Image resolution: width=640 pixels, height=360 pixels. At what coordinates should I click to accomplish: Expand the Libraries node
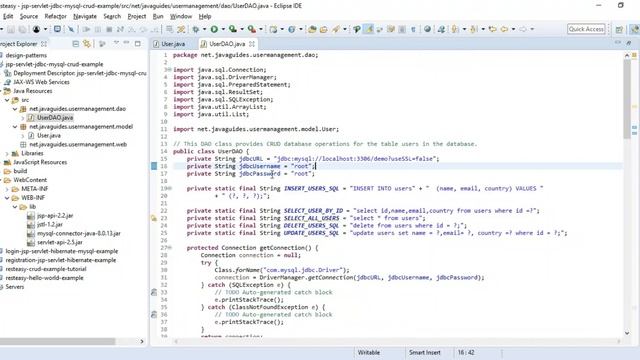click(7, 153)
